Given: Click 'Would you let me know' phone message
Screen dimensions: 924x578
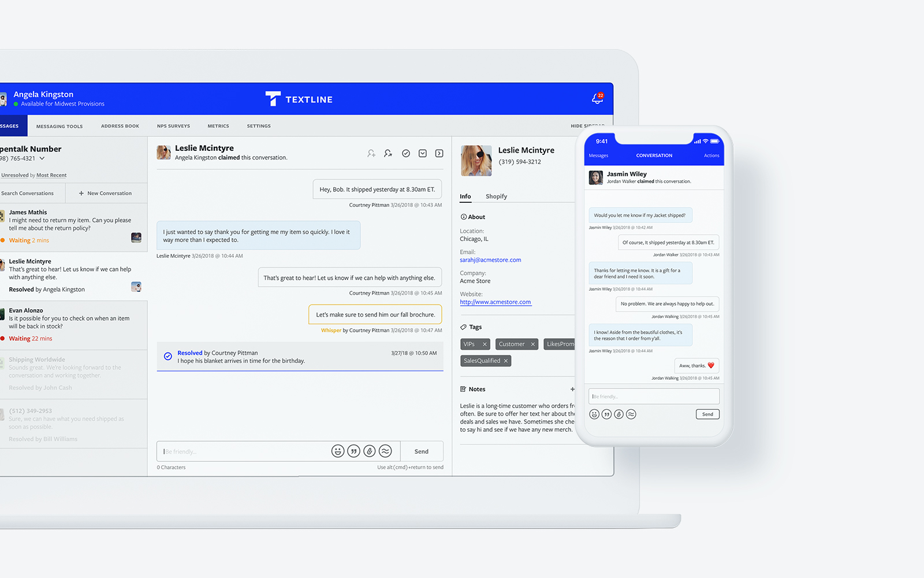Looking at the screenshot, I should coord(640,215).
